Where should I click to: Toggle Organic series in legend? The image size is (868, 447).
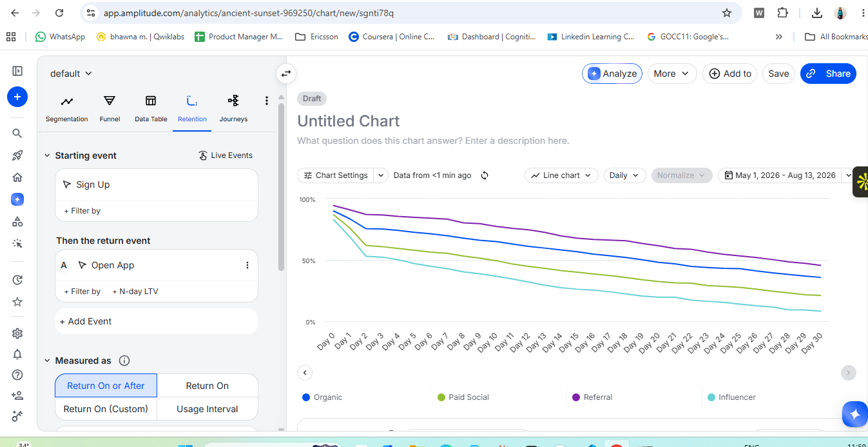point(322,397)
